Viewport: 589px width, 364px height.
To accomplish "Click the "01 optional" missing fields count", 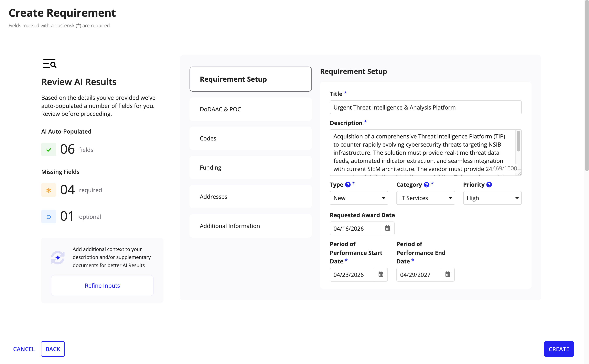I will 81,216.
